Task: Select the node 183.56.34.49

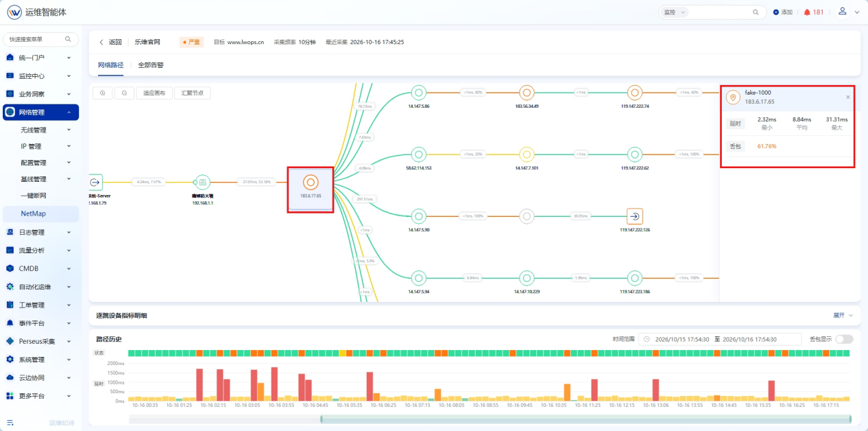Action: point(527,93)
